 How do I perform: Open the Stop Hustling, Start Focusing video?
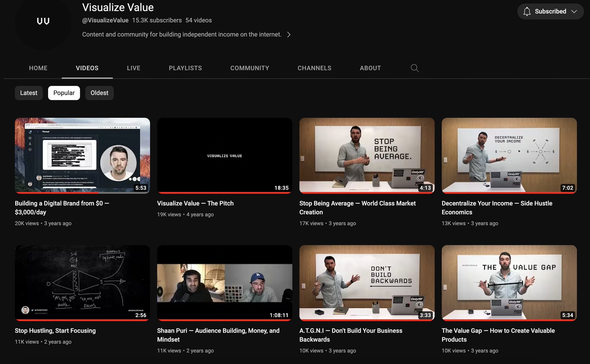(82, 283)
